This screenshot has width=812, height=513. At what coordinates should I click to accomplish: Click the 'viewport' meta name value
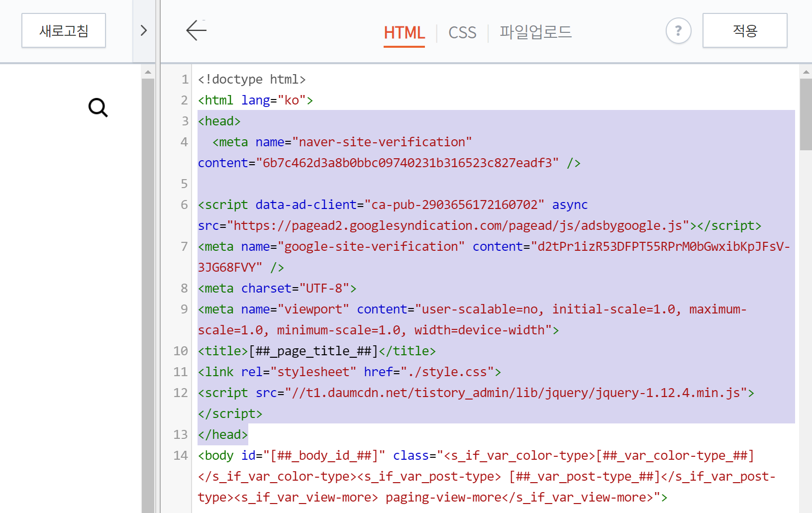[313, 309]
